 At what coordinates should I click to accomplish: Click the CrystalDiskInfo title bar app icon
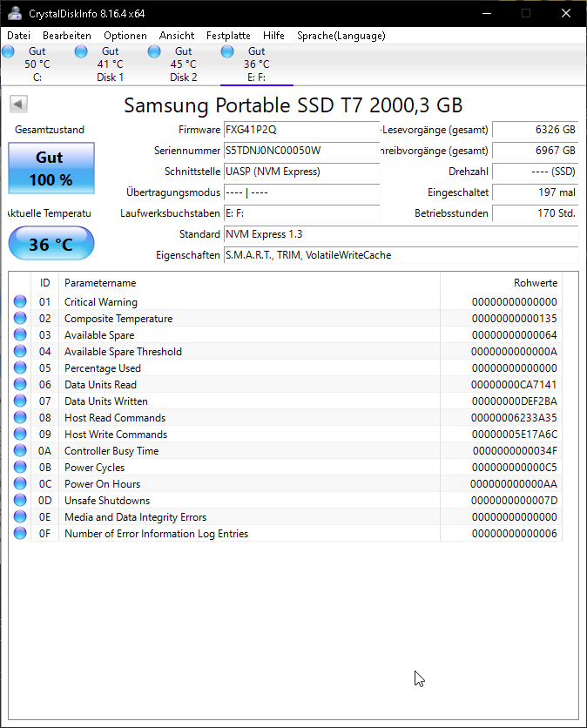point(15,13)
